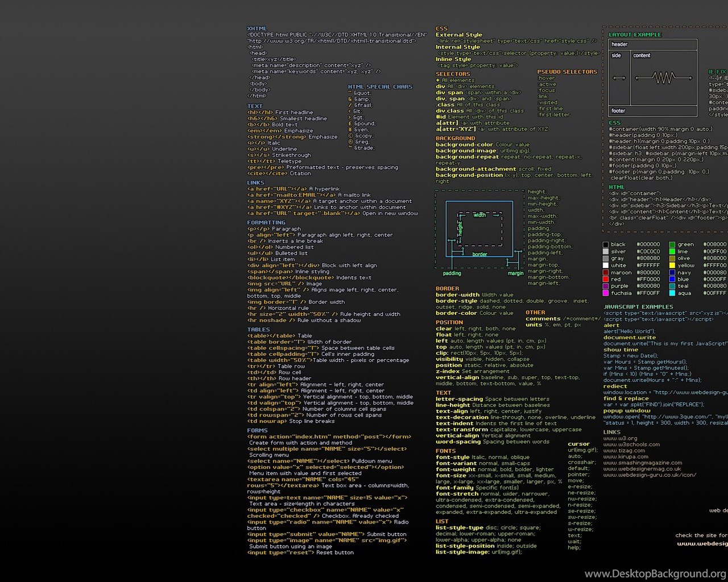Click the OTHER section heading

click(535, 313)
